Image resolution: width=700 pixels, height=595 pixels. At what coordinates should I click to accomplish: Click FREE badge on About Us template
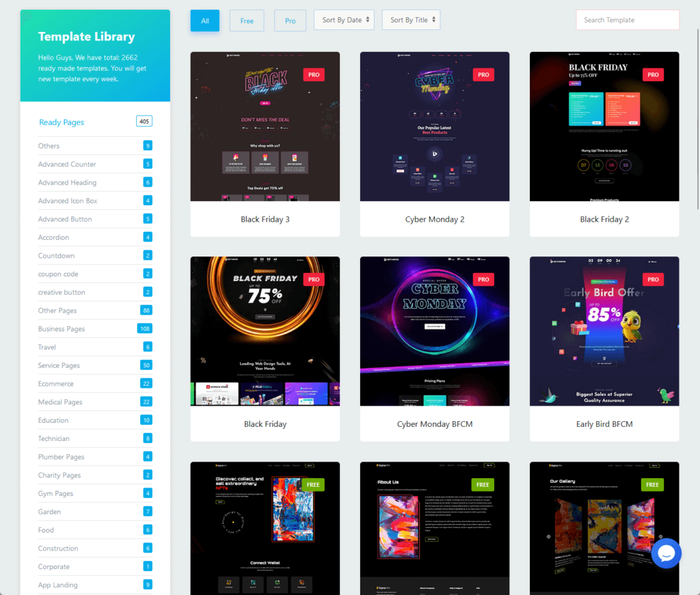(483, 485)
